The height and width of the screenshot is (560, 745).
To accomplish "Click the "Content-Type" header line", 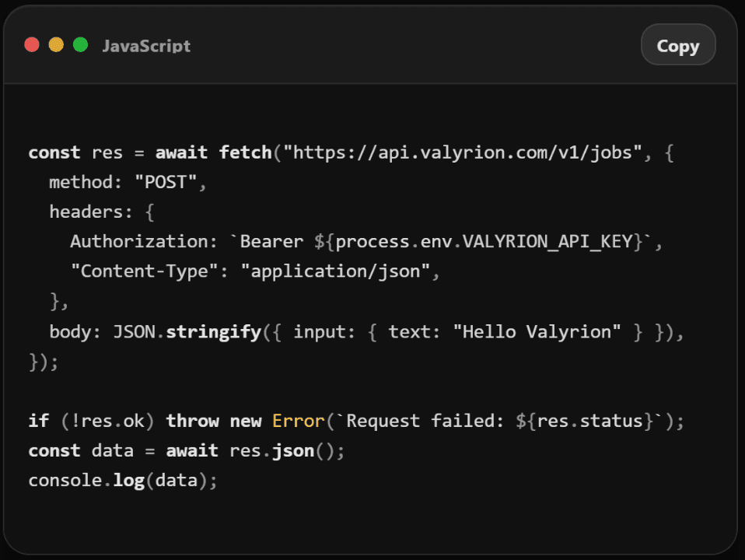I will coord(254,271).
